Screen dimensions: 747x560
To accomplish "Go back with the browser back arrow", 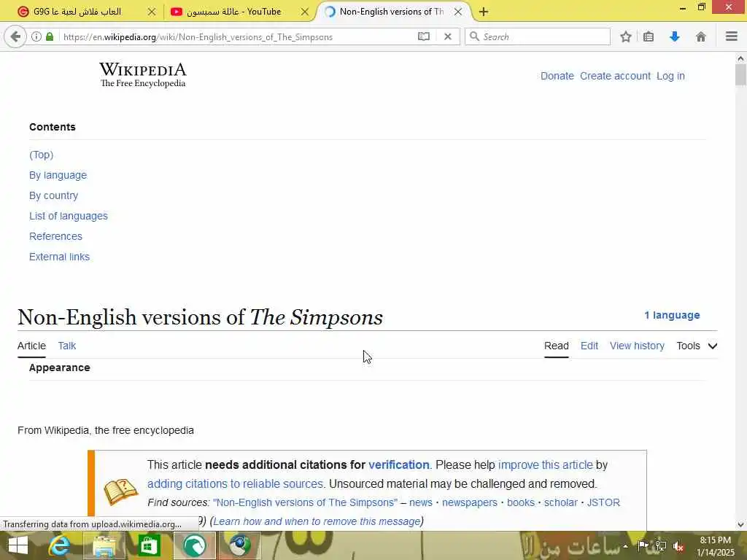I will click(x=15, y=36).
